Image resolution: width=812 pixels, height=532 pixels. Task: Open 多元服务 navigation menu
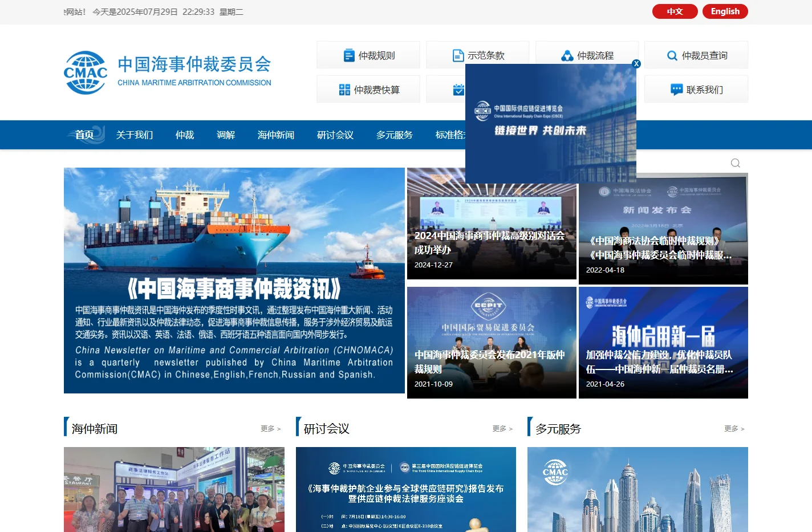coord(395,135)
